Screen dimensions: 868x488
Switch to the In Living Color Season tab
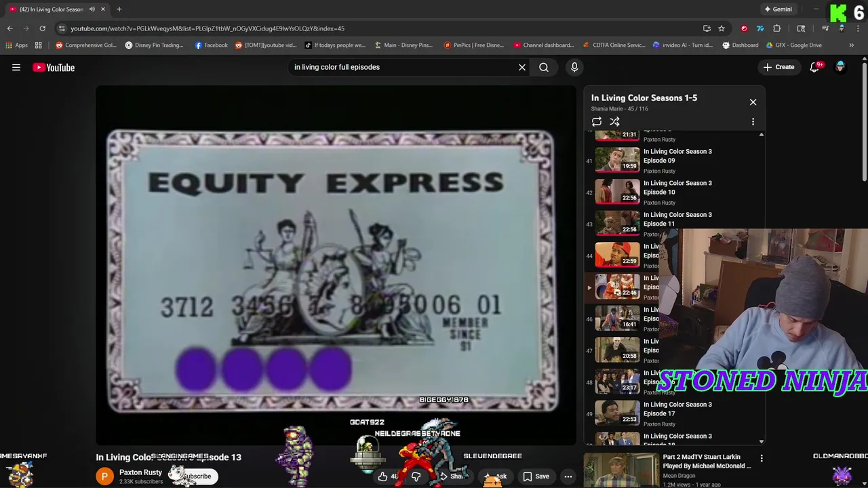coord(51,9)
